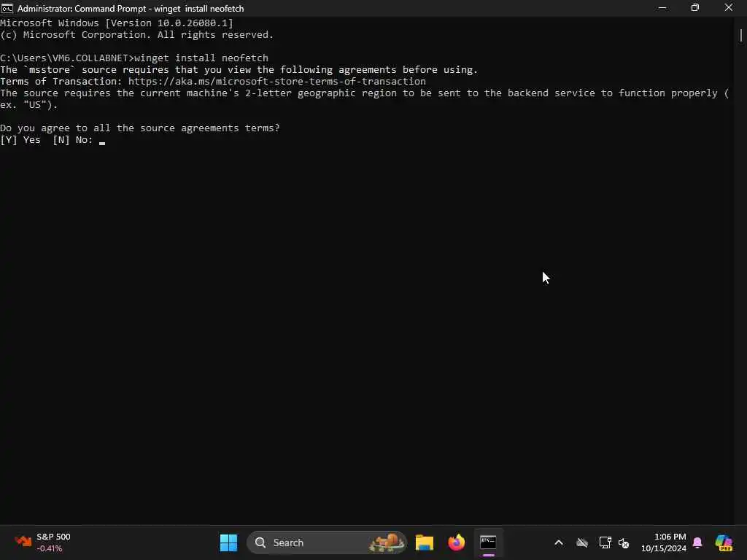
Task: Click '(c) Microsoft Corporation. All rights reserved.'
Action: pyautogui.click(x=136, y=35)
